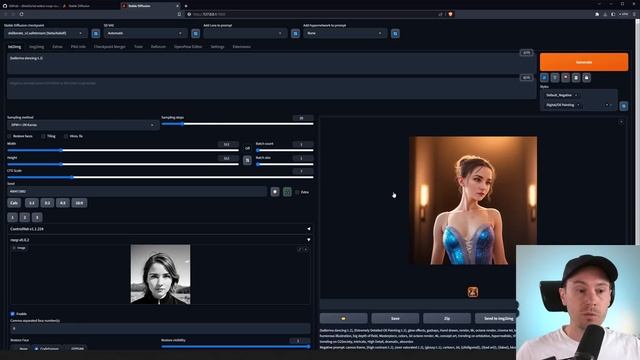Refresh the Add Lora to prompt list
Image resolution: width=640 pixels, height=360 pixels.
[296, 33]
